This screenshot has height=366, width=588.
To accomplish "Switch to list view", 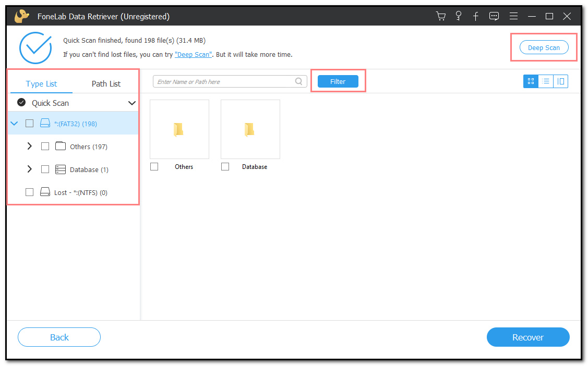I will click(546, 81).
